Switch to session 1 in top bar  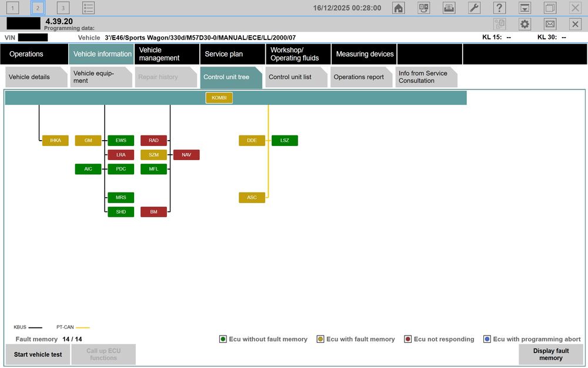[x=13, y=8]
